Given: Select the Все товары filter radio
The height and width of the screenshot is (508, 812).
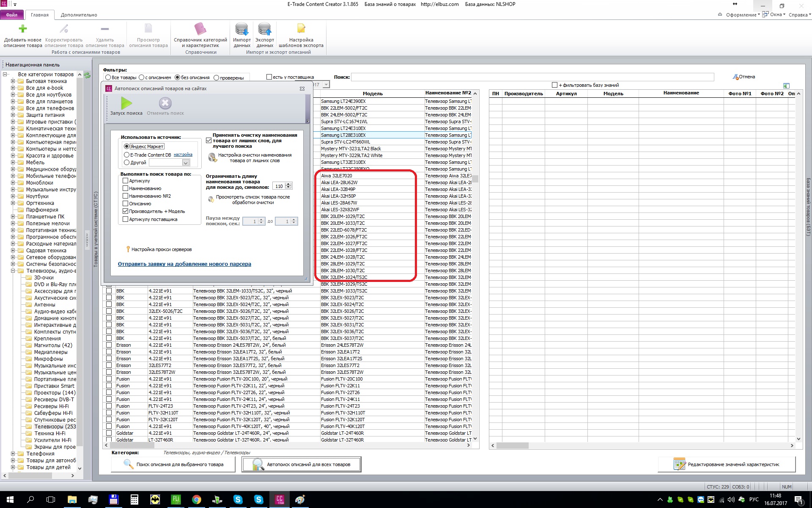Looking at the screenshot, I should pyautogui.click(x=108, y=77).
